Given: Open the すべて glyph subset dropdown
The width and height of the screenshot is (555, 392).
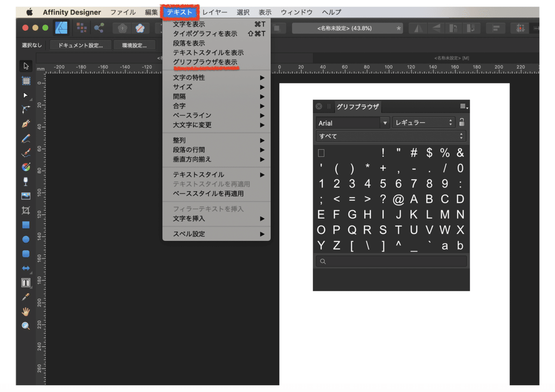Looking at the screenshot, I should pyautogui.click(x=391, y=136).
